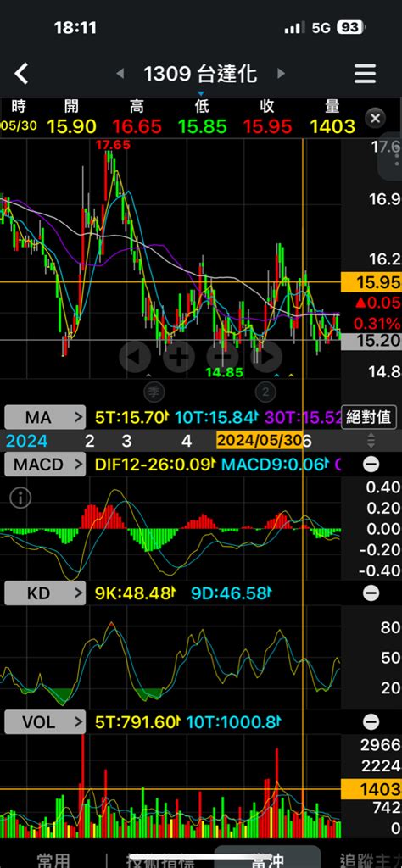Tap the 0.31% change percentage
Screen dimensions: 402x868
[377, 323]
